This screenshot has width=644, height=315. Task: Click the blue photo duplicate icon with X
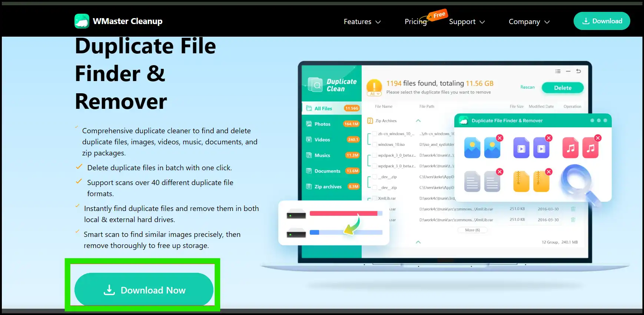click(x=492, y=147)
